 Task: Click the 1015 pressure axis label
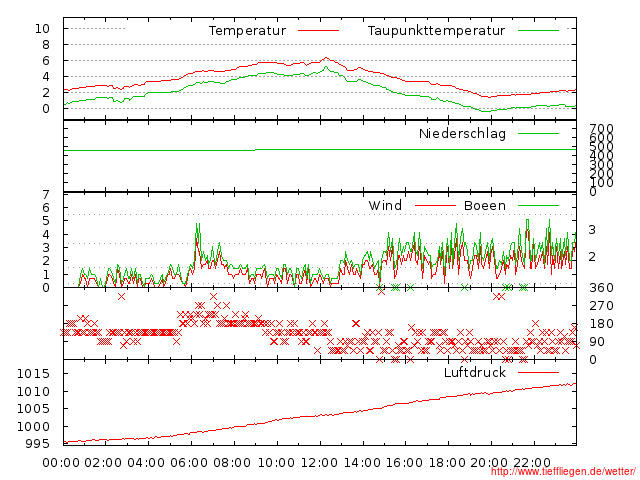[x=33, y=373]
